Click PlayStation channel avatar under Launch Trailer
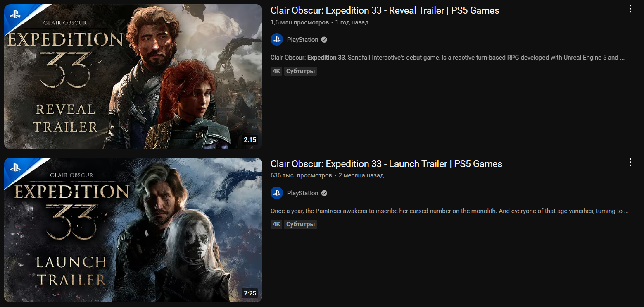Screen dimensions: 644x307 [277, 193]
